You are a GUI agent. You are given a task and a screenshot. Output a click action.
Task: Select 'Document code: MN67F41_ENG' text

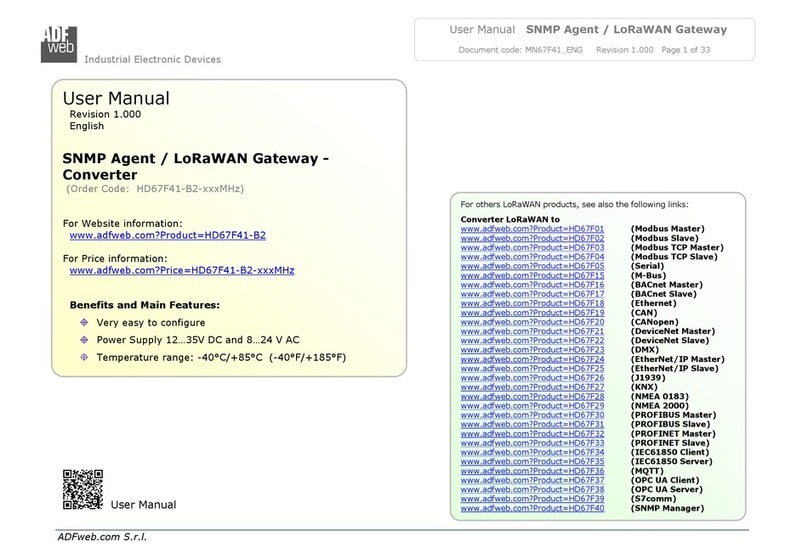pos(520,50)
